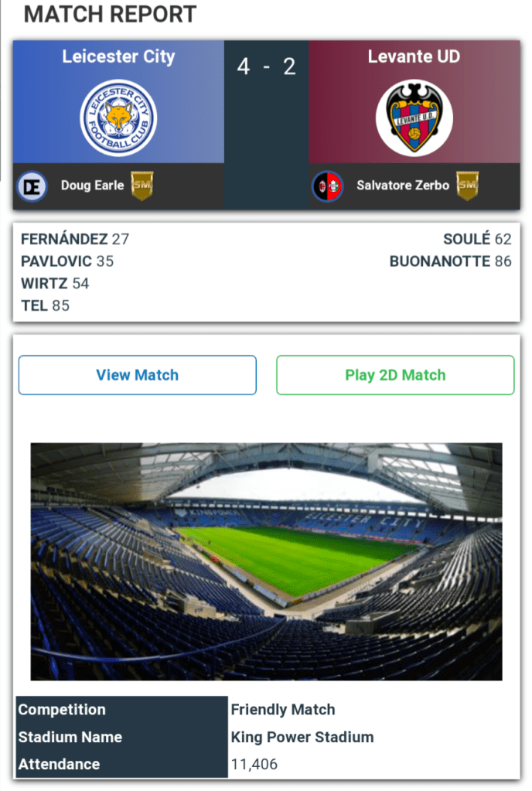
Task: Click goalscorer Tel 85
Action: pyautogui.click(x=45, y=305)
